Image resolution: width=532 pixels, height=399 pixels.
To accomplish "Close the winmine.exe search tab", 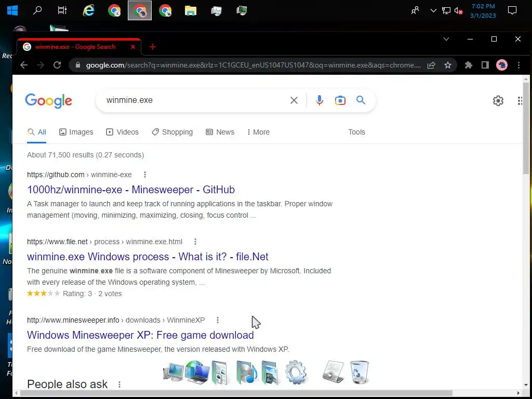I will (x=133, y=47).
